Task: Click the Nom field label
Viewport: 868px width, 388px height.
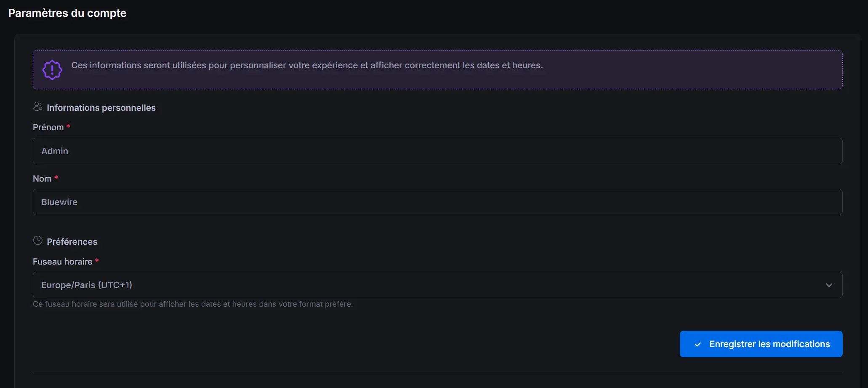Action: point(42,179)
